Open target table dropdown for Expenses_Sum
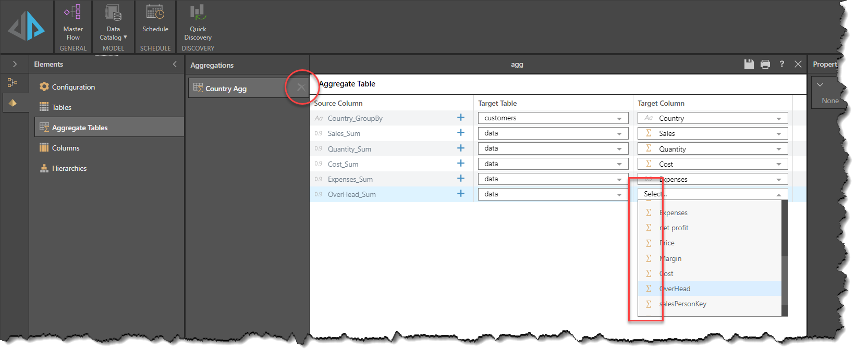The height and width of the screenshot is (362, 868). pyautogui.click(x=553, y=179)
